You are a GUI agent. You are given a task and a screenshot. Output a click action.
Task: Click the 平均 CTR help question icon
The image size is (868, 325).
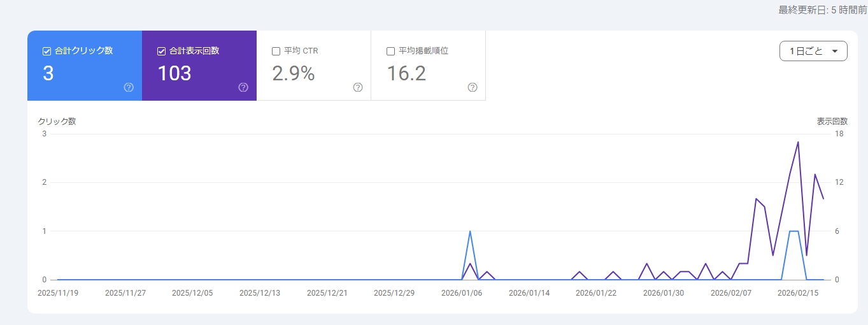pyautogui.click(x=358, y=87)
